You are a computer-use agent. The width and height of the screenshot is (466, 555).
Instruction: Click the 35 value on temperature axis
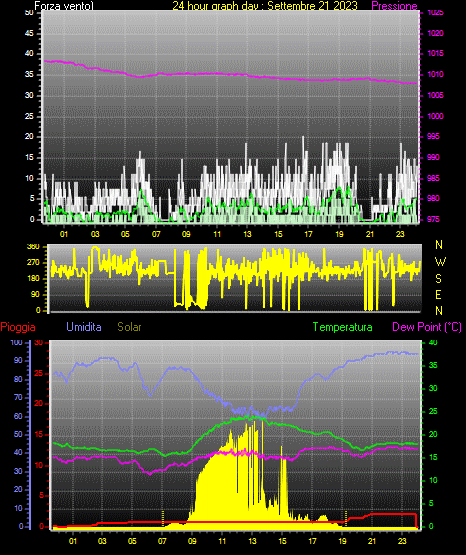pyautogui.click(x=433, y=366)
